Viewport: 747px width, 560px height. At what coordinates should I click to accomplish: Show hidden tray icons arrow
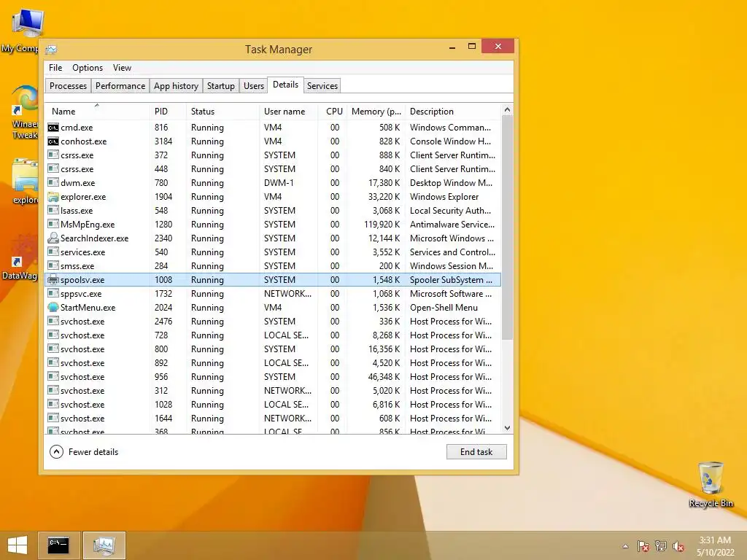[x=625, y=547]
